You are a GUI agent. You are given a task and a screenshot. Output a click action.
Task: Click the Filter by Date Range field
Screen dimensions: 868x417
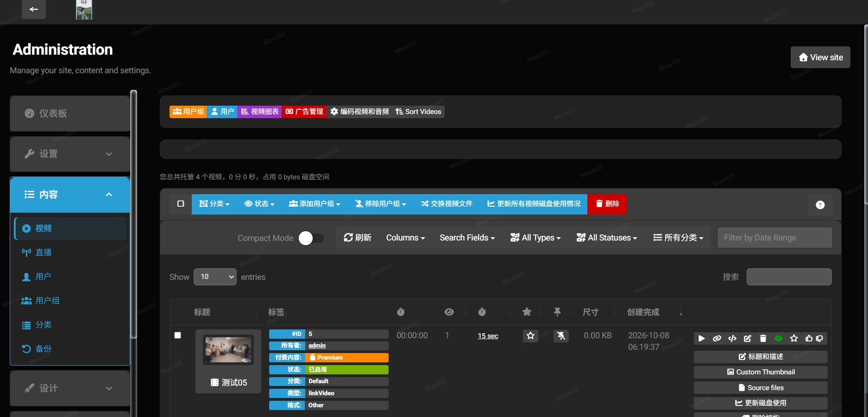point(775,238)
